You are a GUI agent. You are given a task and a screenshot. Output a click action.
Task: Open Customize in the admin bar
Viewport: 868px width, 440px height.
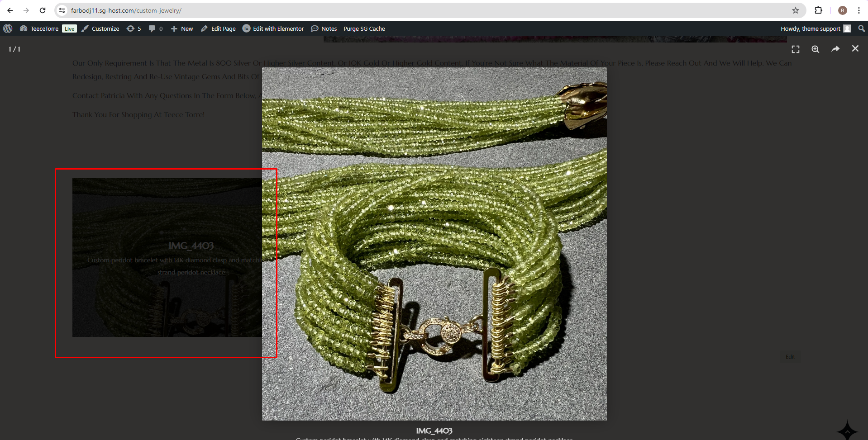click(100, 28)
